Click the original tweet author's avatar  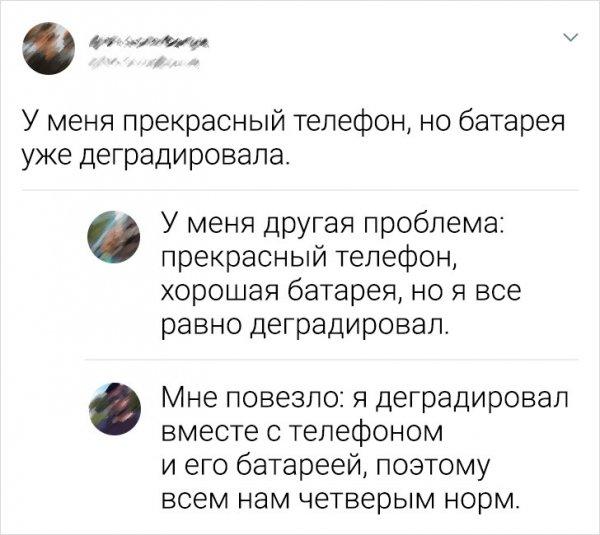coord(47,50)
